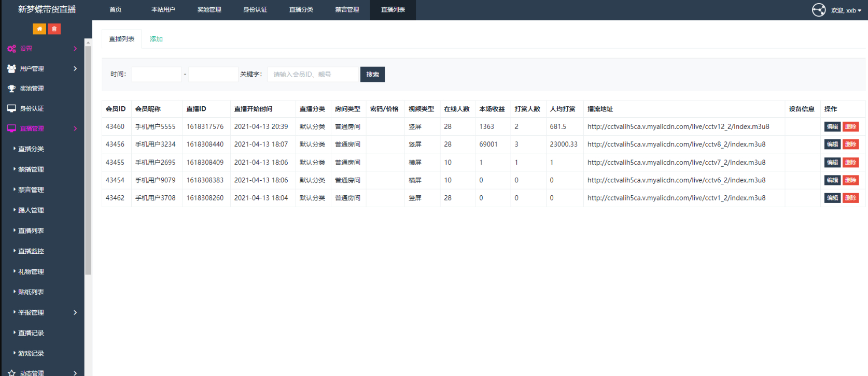This screenshot has width=868, height=376.
Task: Delete the row for member 43462
Action: (850, 198)
